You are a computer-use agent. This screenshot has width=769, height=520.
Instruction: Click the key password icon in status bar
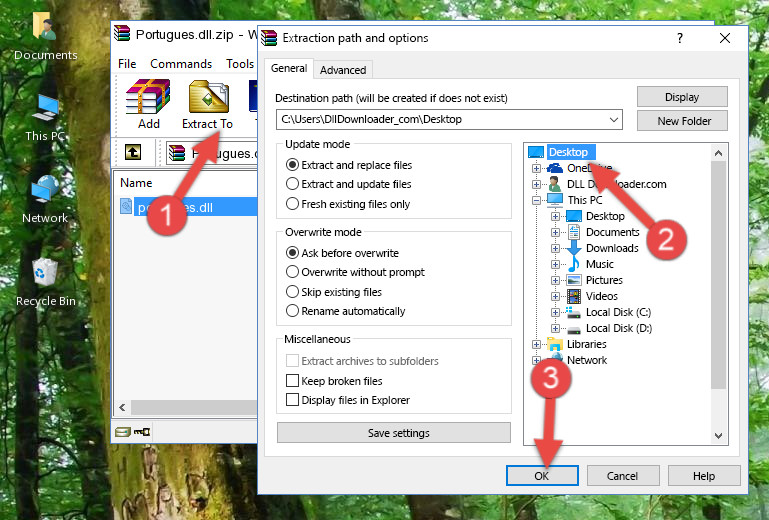pos(142,432)
